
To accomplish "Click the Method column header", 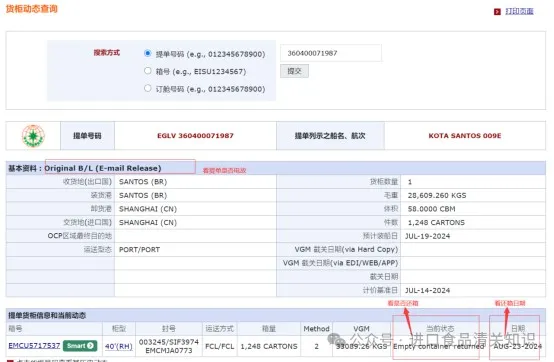I will [x=316, y=329].
